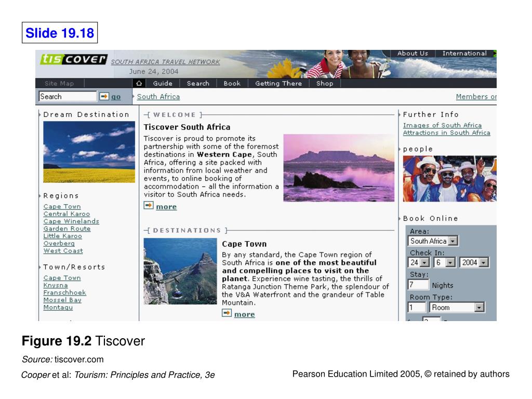
Task: Click the arrow icon beside search go
Action: 104,97
